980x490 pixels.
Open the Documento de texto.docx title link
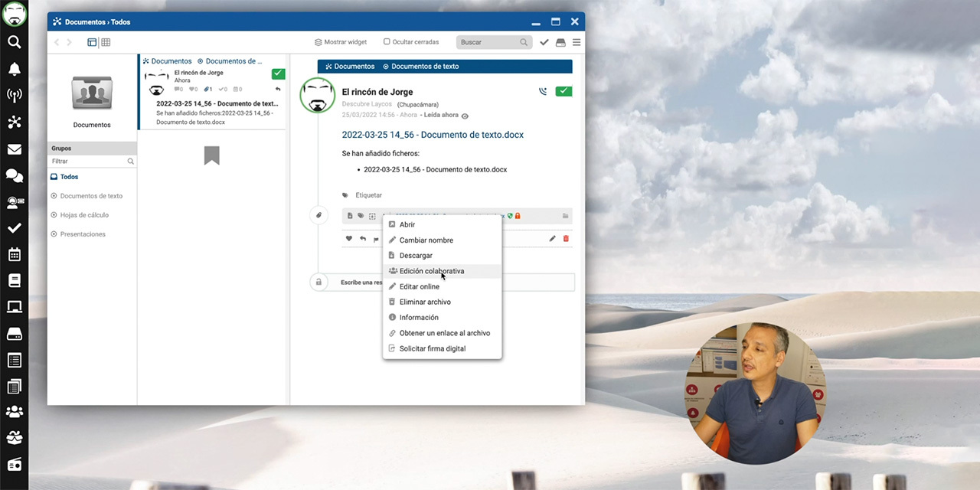click(433, 135)
